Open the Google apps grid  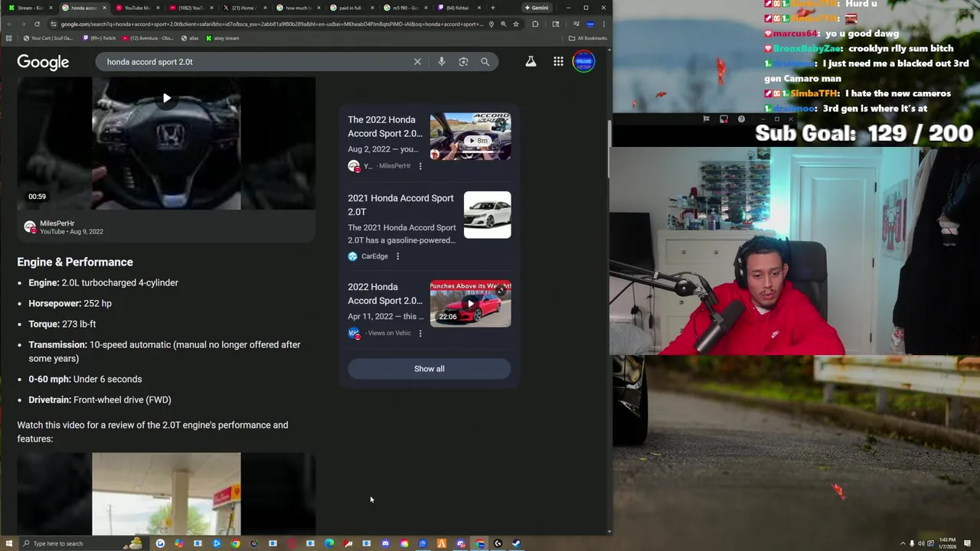[x=558, y=62]
